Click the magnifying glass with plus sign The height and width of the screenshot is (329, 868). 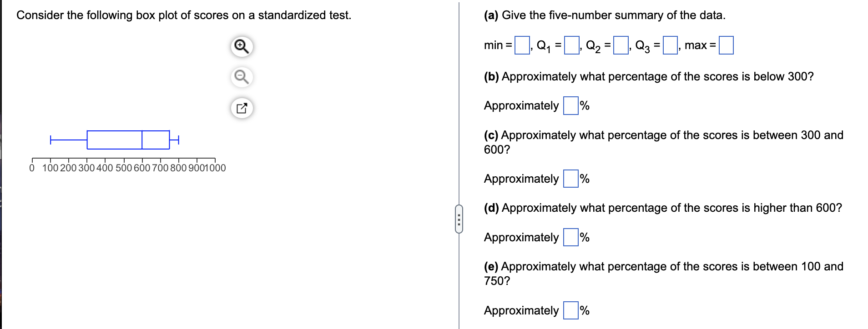pyautogui.click(x=242, y=46)
